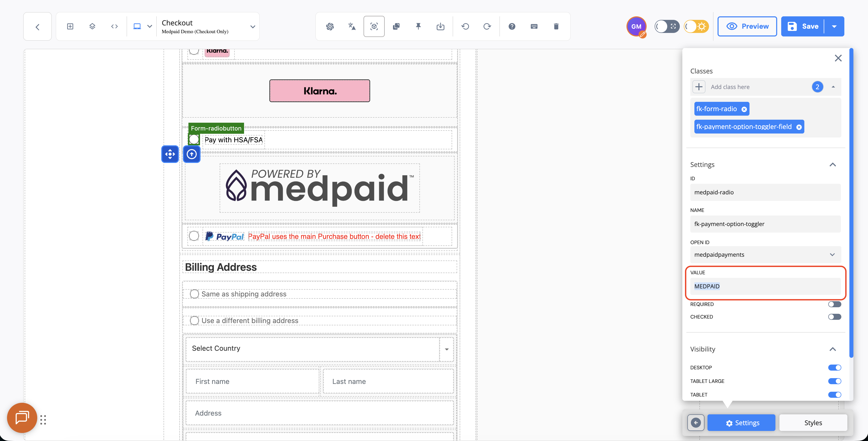This screenshot has height=441, width=868.
Task: Collapse the class list arrow
Action: point(833,87)
